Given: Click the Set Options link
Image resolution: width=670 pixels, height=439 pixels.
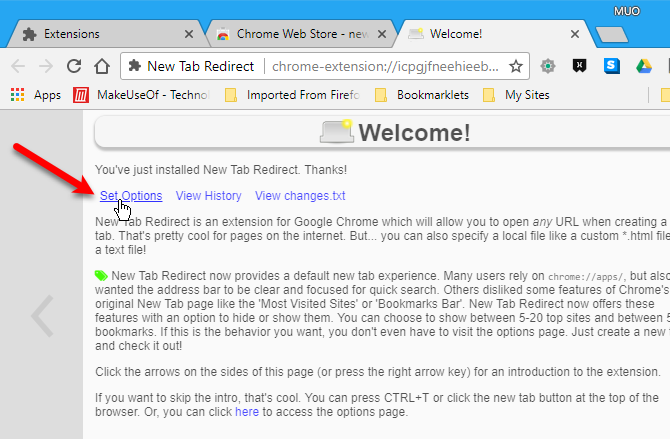Looking at the screenshot, I should click(x=131, y=196).
